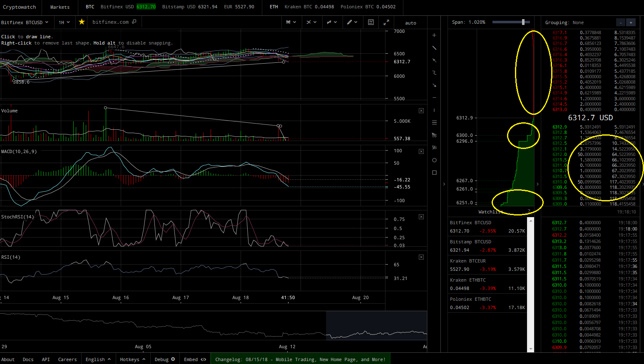644x364 pixels.
Task: Select the Fibonacci fan tool
Action: tap(434, 135)
